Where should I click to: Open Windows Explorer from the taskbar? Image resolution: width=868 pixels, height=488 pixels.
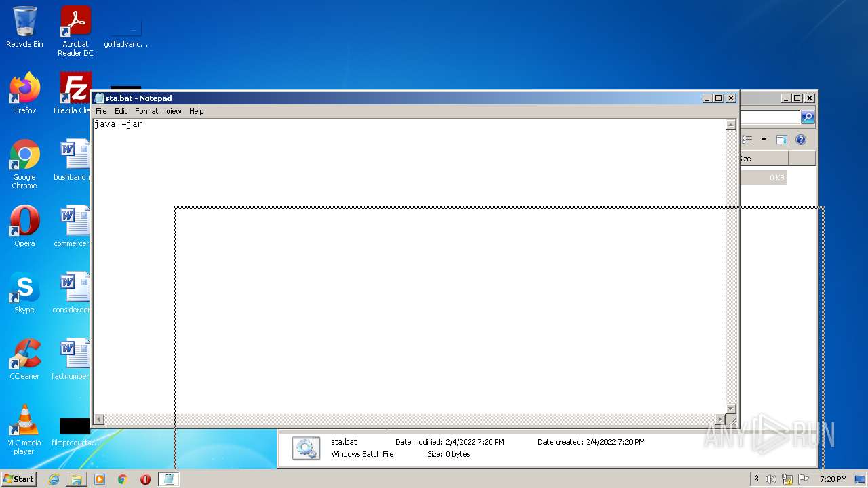[77, 479]
